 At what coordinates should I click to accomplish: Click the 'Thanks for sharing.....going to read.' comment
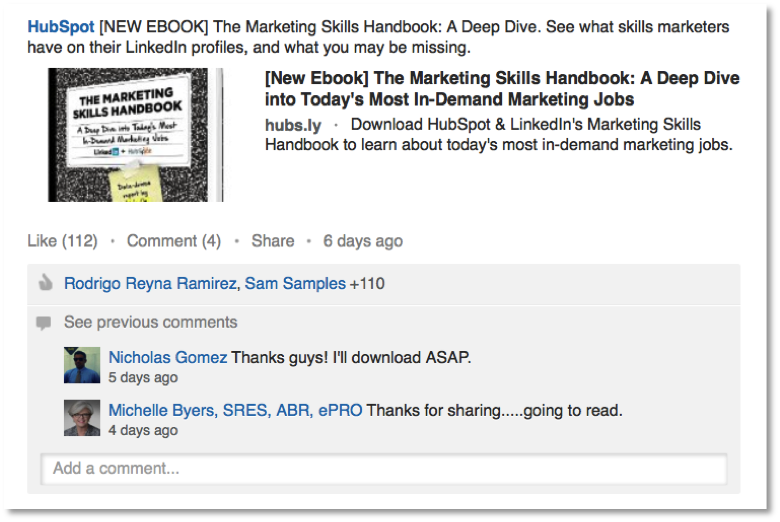(494, 411)
